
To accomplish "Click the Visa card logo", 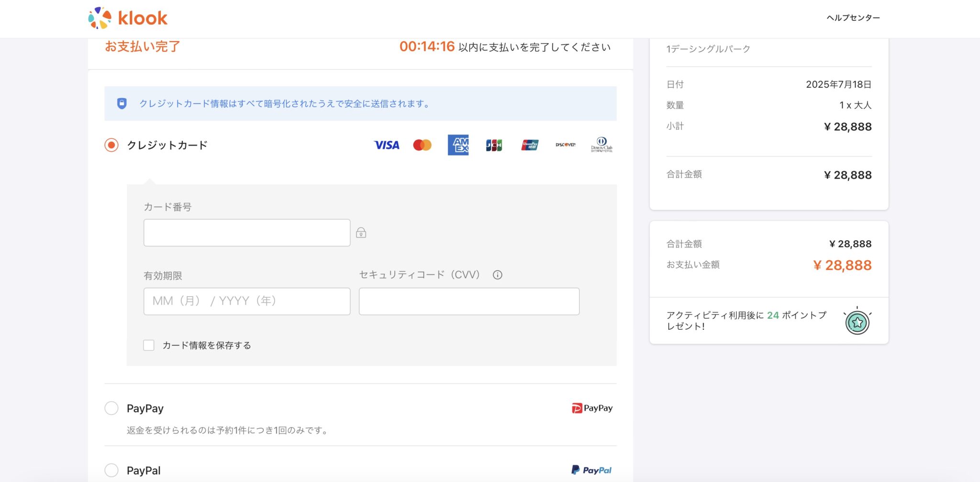I will 386,145.
